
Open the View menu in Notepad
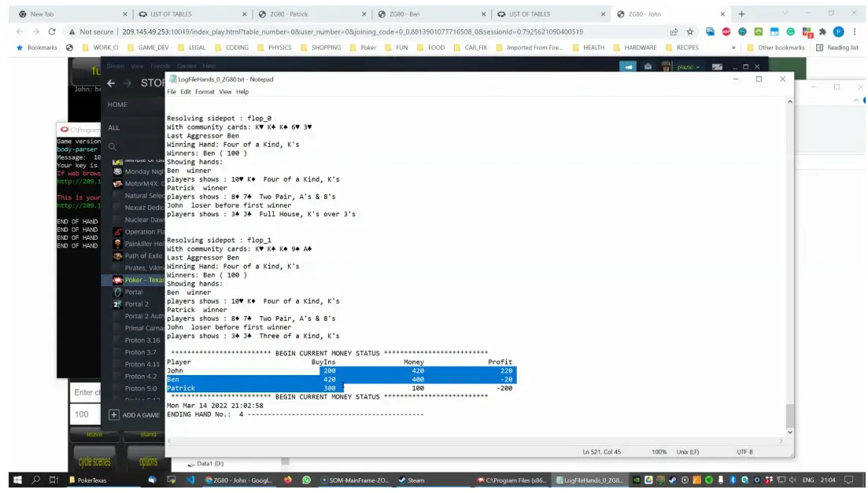click(x=225, y=92)
